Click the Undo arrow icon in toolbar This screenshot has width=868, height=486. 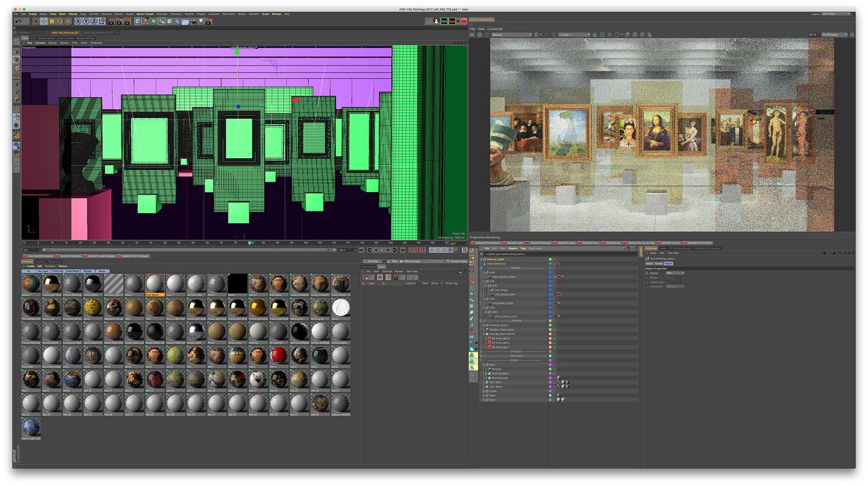click(19, 22)
